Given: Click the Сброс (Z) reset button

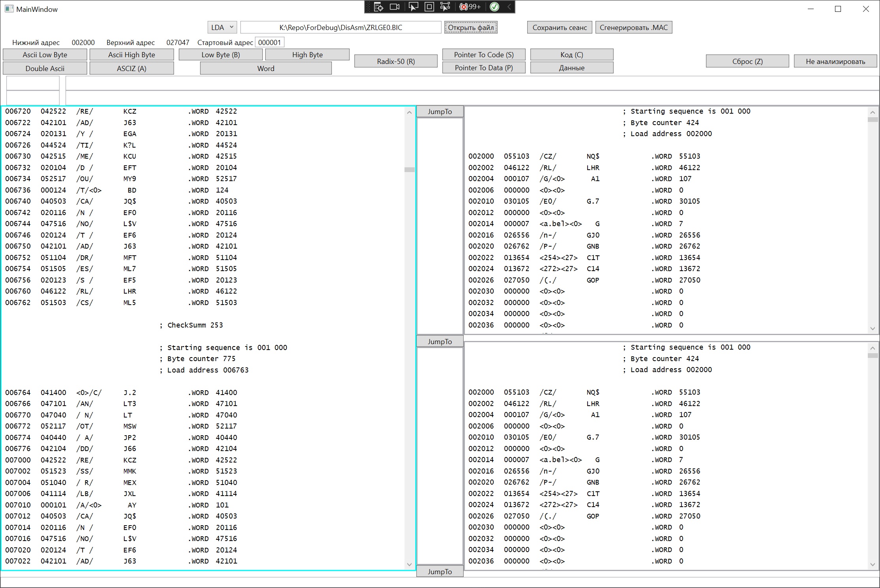Looking at the screenshot, I should coord(747,61).
